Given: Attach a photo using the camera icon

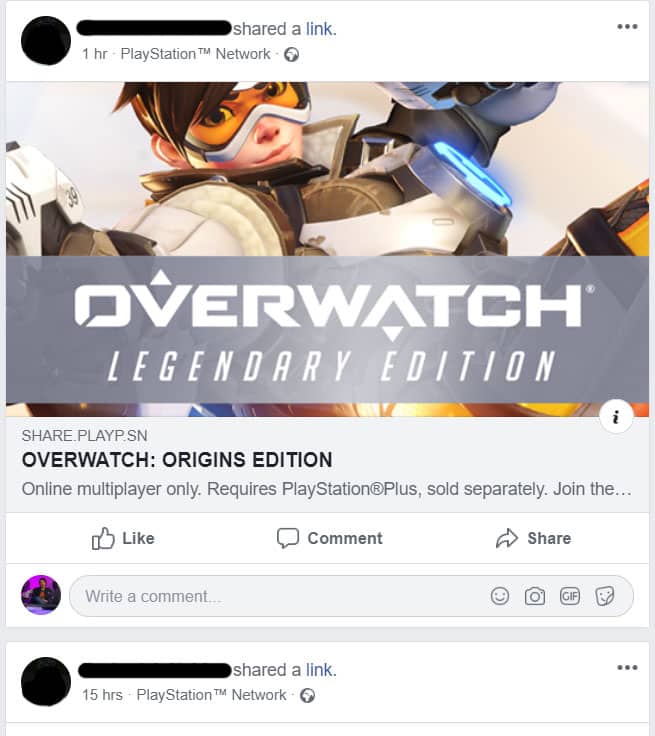Looking at the screenshot, I should 535,596.
